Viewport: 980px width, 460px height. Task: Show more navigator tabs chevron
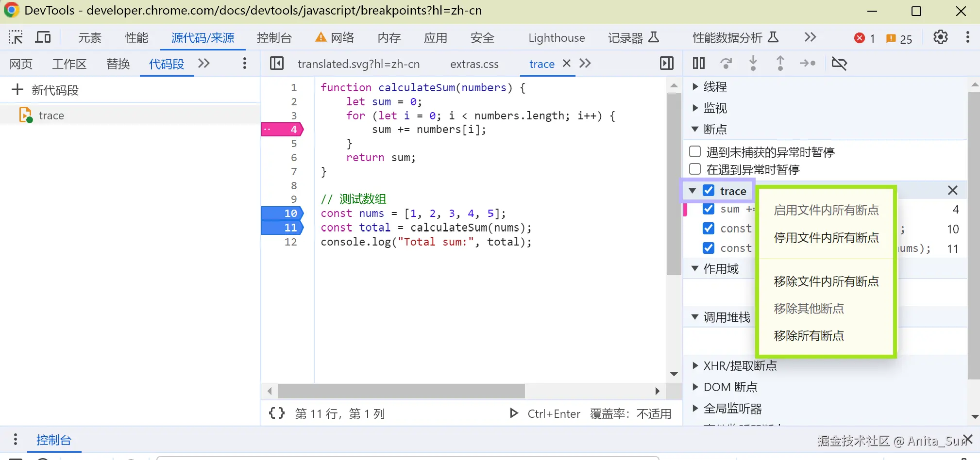pyautogui.click(x=204, y=64)
